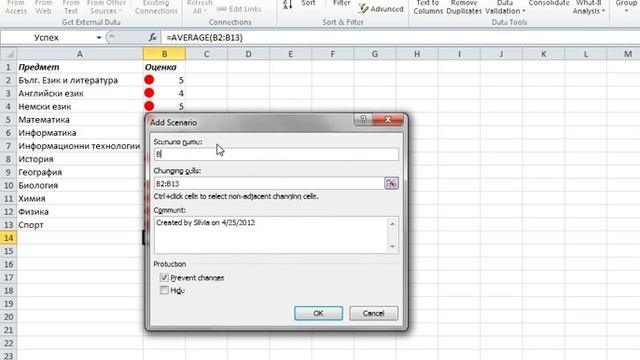Open Advanced filter options
Viewport: 640px width, 360px height.
point(381,9)
